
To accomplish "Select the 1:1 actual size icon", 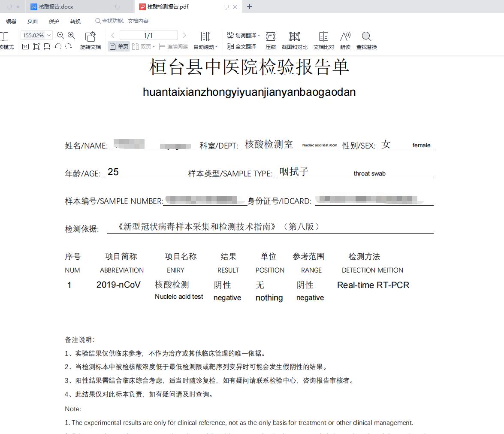I will [x=26, y=46].
